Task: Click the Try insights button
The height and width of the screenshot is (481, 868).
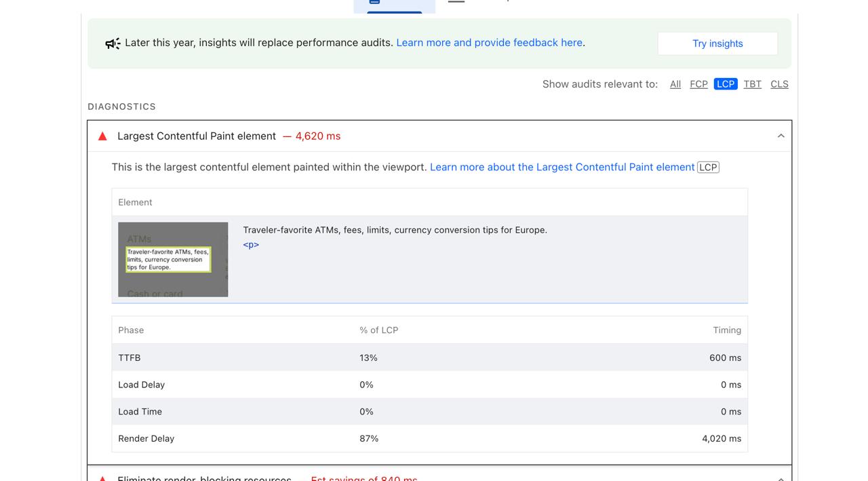Action: pos(717,43)
